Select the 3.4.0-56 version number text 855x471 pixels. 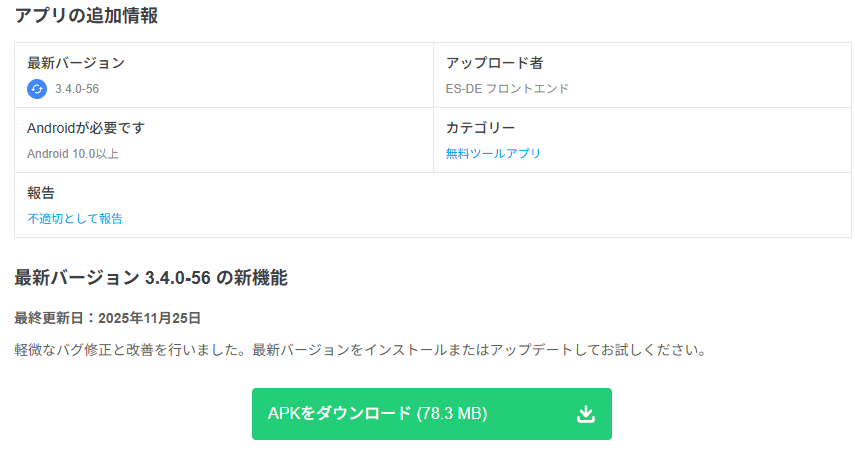pyautogui.click(x=77, y=89)
